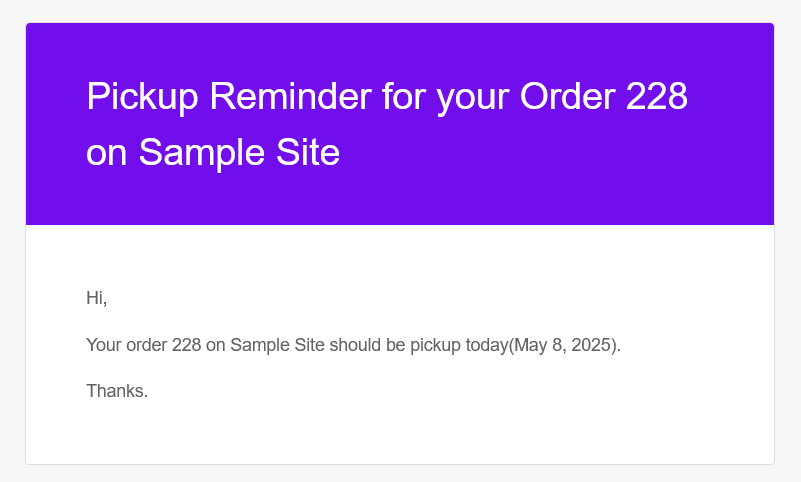Click the word "on" starting the second heading line

(107, 153)
